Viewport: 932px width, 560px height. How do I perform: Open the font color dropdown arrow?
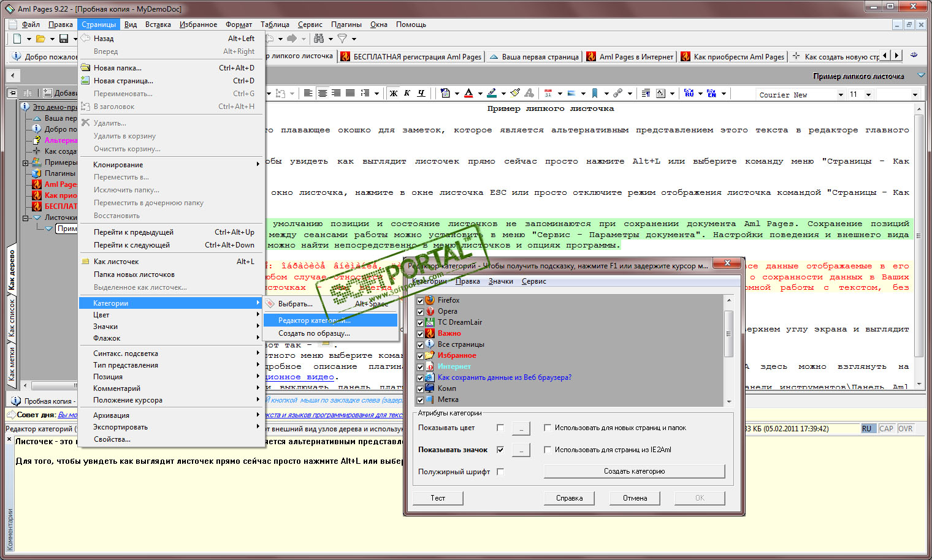tap(480, 93)
